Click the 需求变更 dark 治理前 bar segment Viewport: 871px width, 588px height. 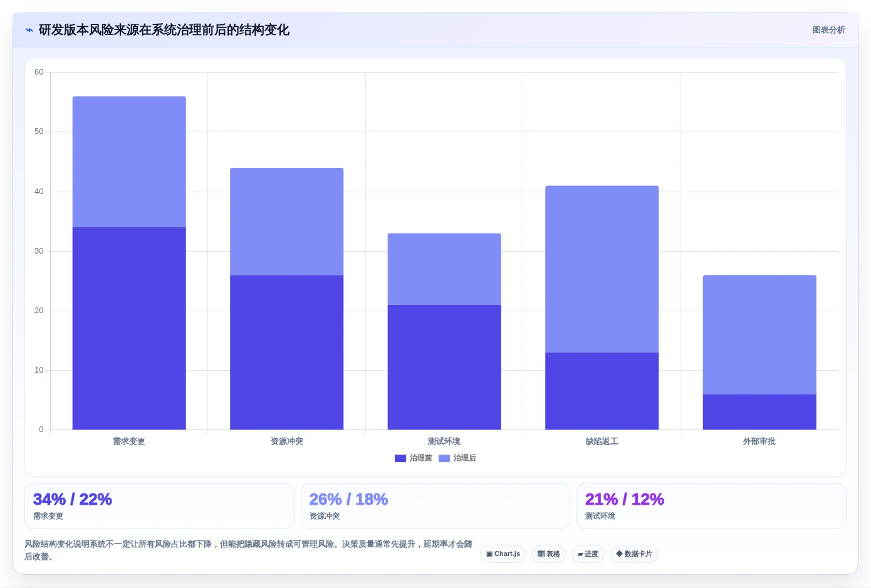[x=129, y=328]
